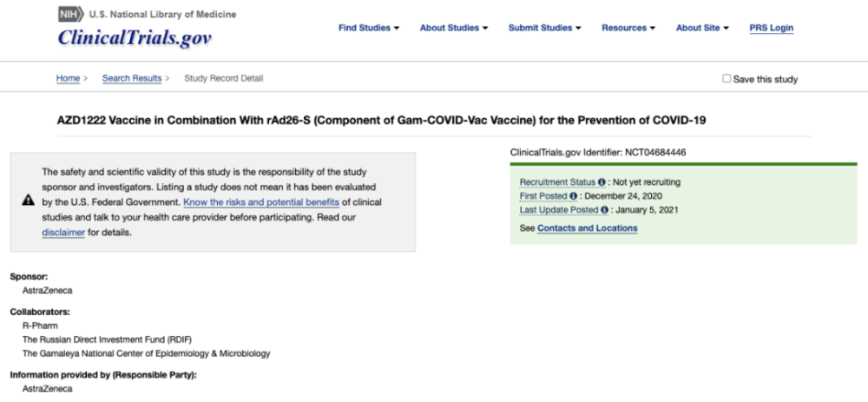Viewport: 868px width, 402px height.
Task: Click the ClinicalTrials.gov site logo
Action: coord(135,38)
